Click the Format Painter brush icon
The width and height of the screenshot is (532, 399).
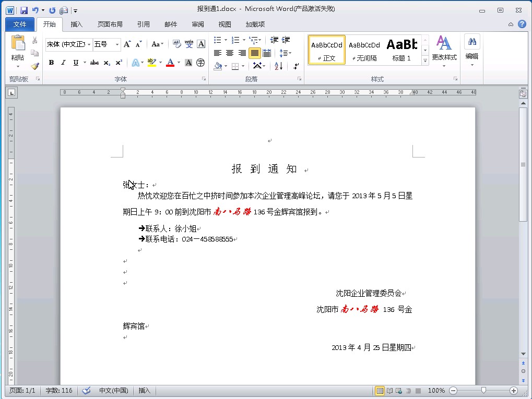coord(35,66)
